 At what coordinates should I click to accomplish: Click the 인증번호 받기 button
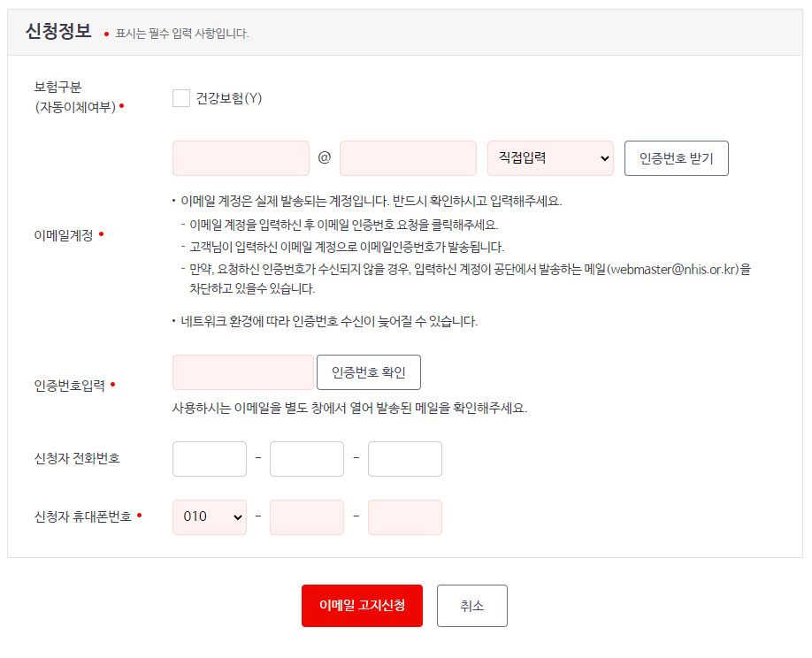[676, 157]
